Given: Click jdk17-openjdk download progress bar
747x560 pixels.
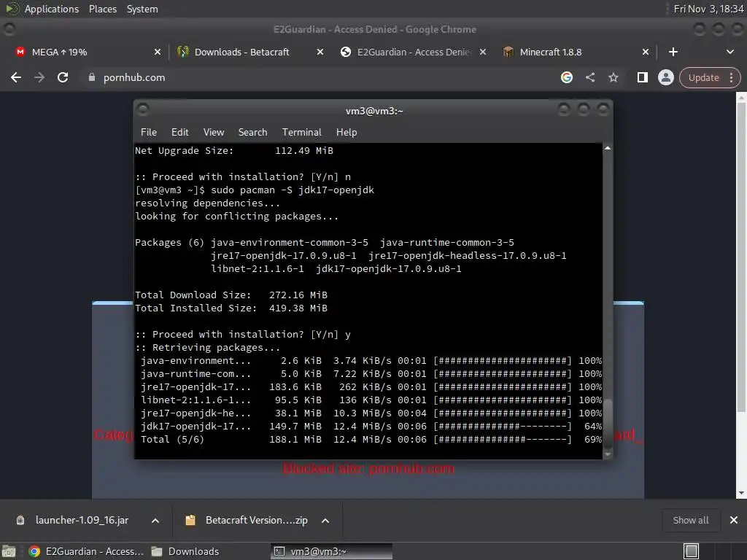Looking at the screenshot, I should (x=503, y=426).
